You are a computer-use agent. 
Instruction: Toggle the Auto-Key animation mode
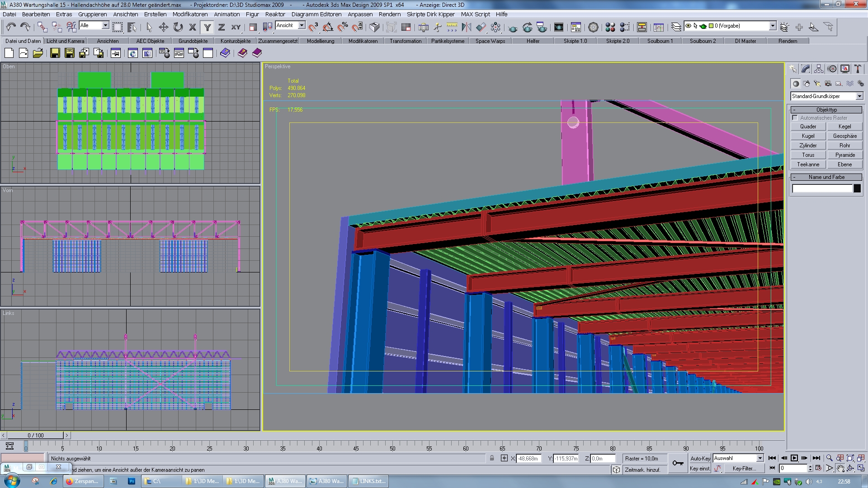click(x=700, y=458)
